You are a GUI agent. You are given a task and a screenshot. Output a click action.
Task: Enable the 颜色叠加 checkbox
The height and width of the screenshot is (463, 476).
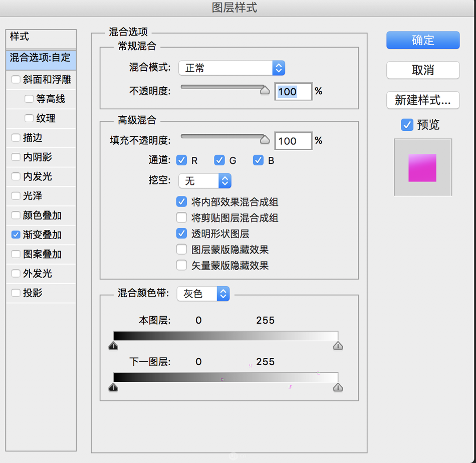coord(16,215)
